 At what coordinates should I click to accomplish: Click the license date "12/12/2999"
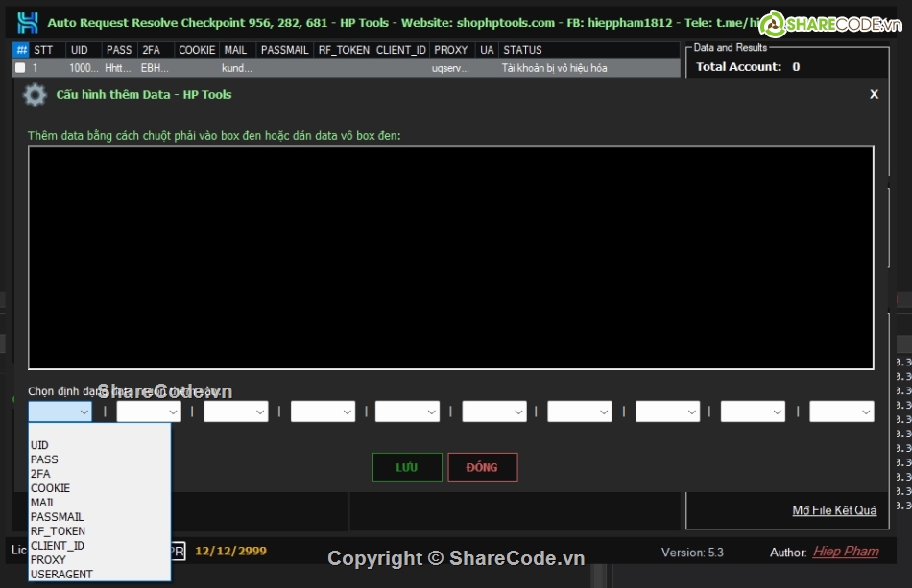pyautogui.click(x=231, y=551)
